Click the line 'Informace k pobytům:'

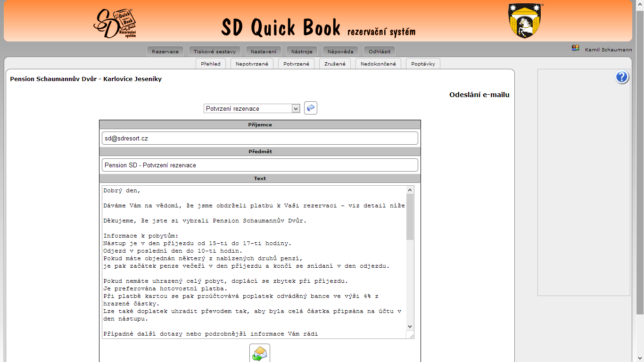pyautogui.click(x=140, y=236)
